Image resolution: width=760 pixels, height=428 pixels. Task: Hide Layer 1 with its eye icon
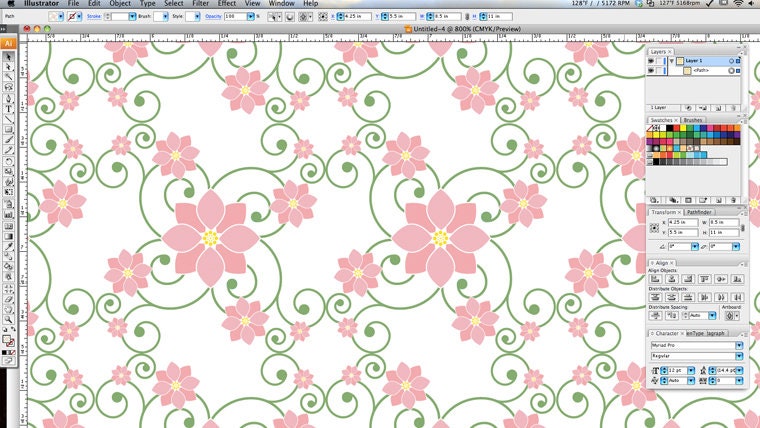pyautogui.click(x=651, y=61)
